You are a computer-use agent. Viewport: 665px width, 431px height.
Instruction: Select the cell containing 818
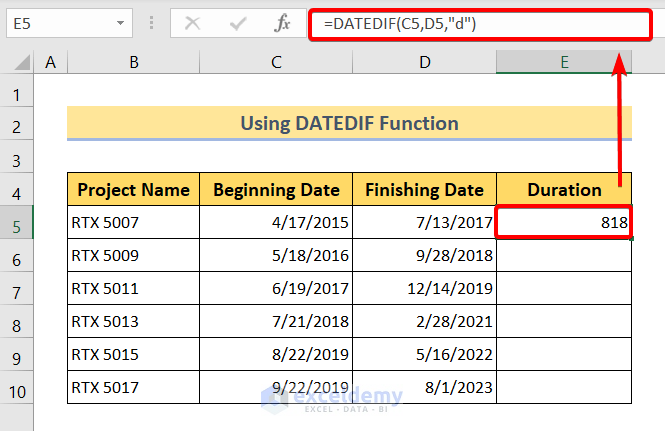564,222
